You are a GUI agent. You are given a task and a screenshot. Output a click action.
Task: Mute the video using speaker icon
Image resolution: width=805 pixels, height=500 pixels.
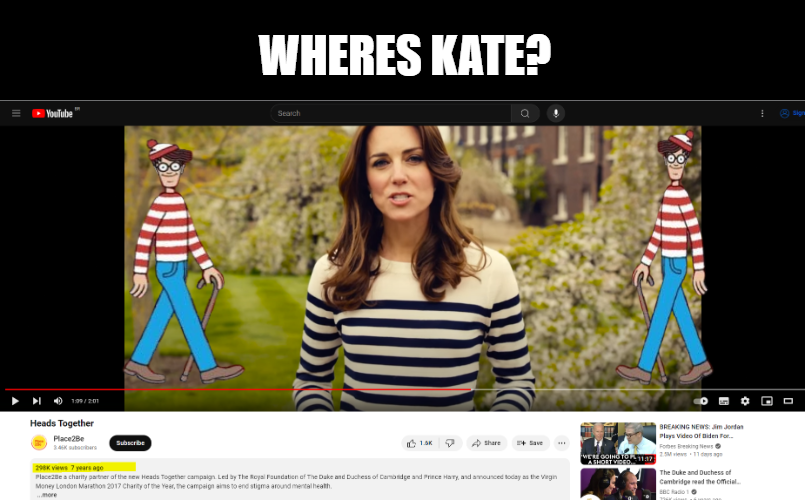58,401
